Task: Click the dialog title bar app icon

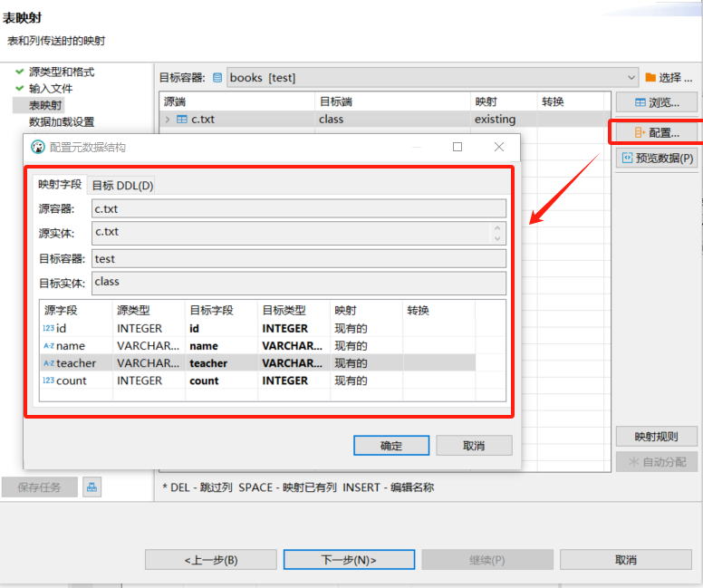Action: click(x=38, y=147)
